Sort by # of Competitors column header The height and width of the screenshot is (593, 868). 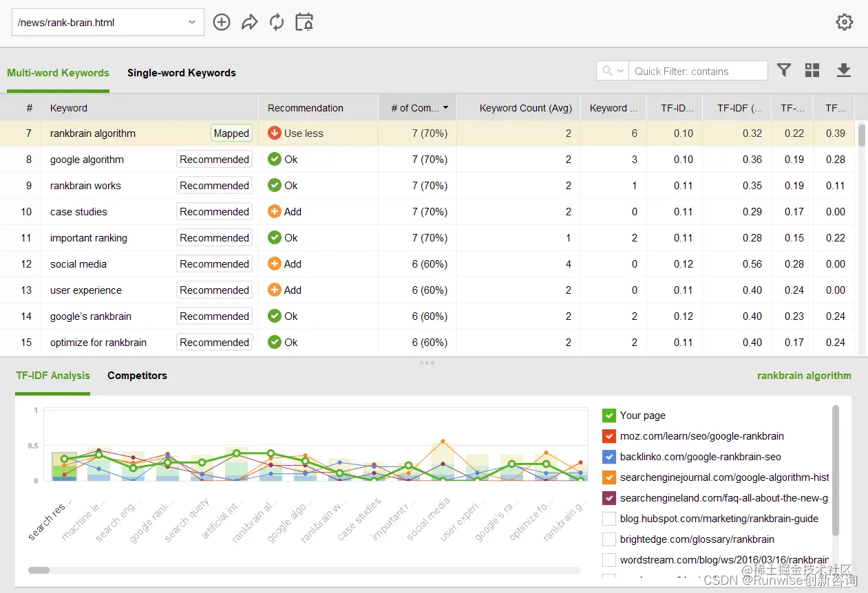click(416, 108)
